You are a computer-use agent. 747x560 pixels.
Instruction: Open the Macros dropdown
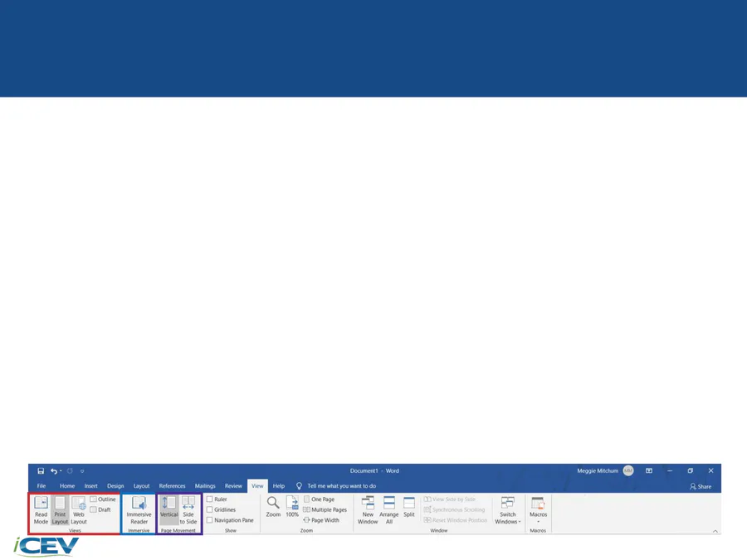pyautogui.click(x=538, y=509)
